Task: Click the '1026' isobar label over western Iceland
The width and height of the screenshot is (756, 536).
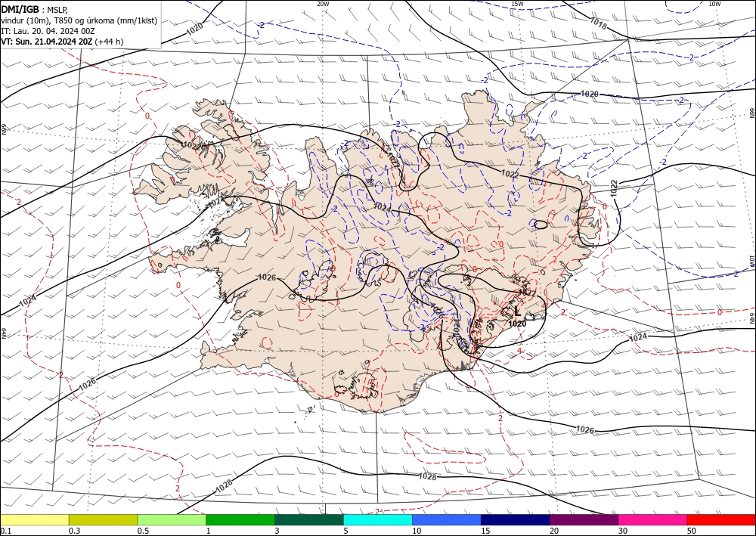Action: pyautogui.click(x=267, y=277)
